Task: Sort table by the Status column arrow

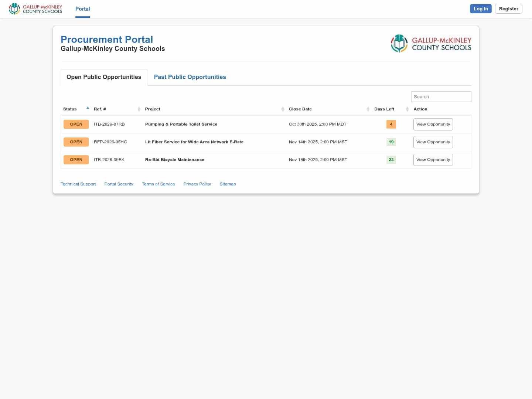Action: click(x=88, y=108)
